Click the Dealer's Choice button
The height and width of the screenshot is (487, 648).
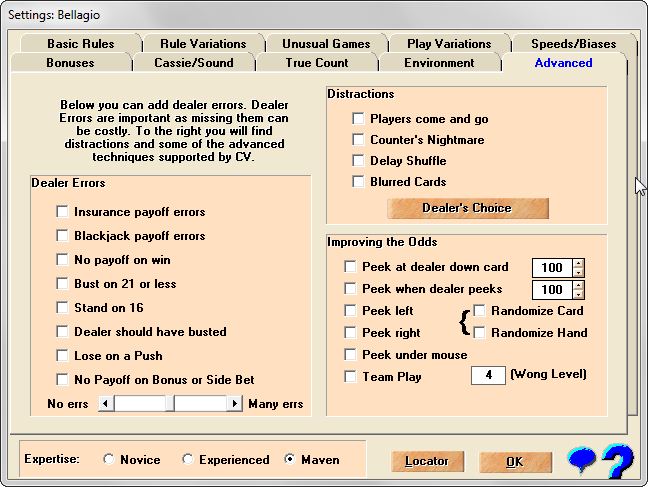point(468,208)
